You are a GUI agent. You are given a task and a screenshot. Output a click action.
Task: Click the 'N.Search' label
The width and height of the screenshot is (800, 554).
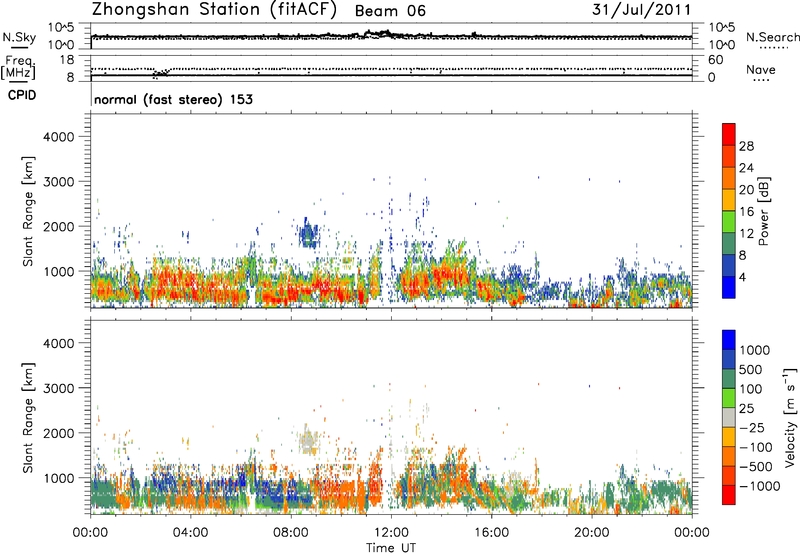(x=773, y=37)
